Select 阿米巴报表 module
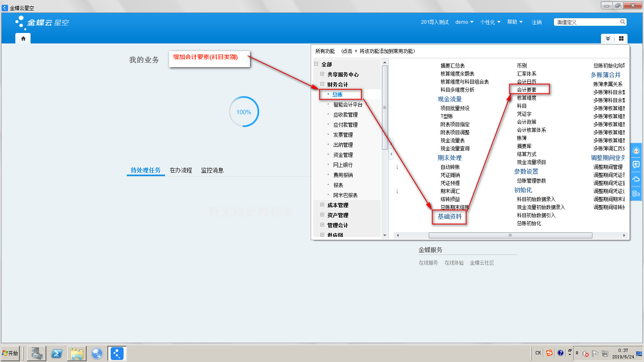Viewport: 644px width, 362px height. 345,195
